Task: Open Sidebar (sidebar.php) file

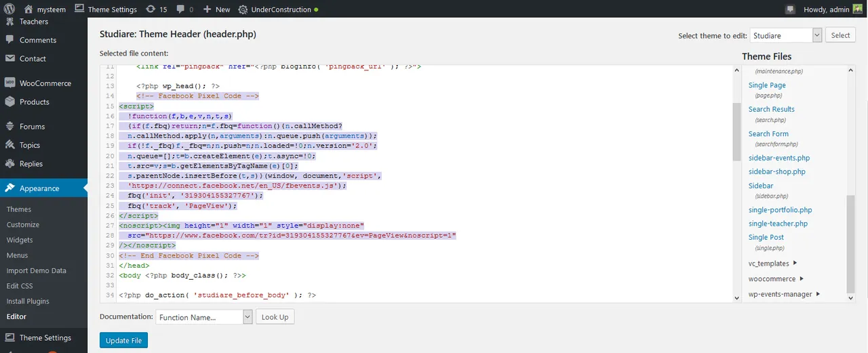Action: pyautogui.click(x=761, y=186)
